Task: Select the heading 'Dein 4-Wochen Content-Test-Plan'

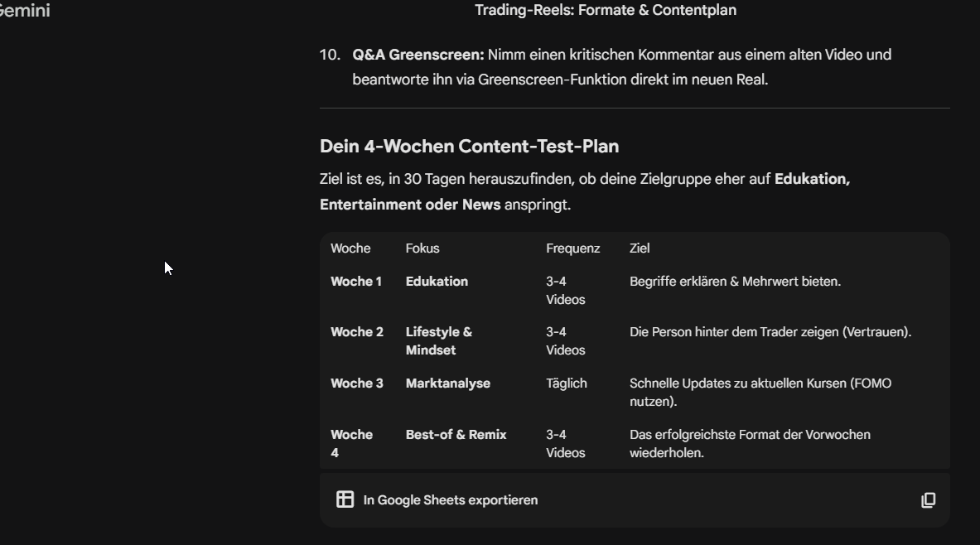Action: pos(469,146)
